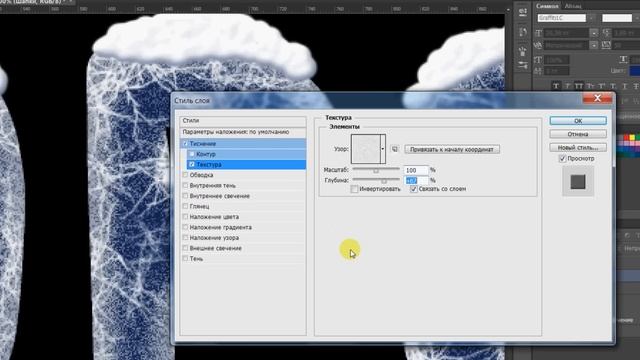
Task: Open the pattern picker dropdown arrow
Action: tap(383, 149)
